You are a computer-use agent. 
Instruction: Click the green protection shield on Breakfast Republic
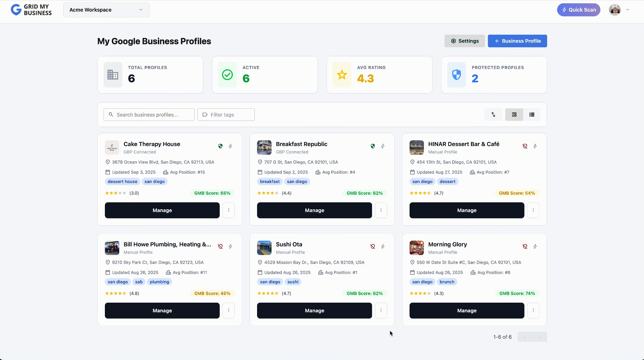pos(373,146)
